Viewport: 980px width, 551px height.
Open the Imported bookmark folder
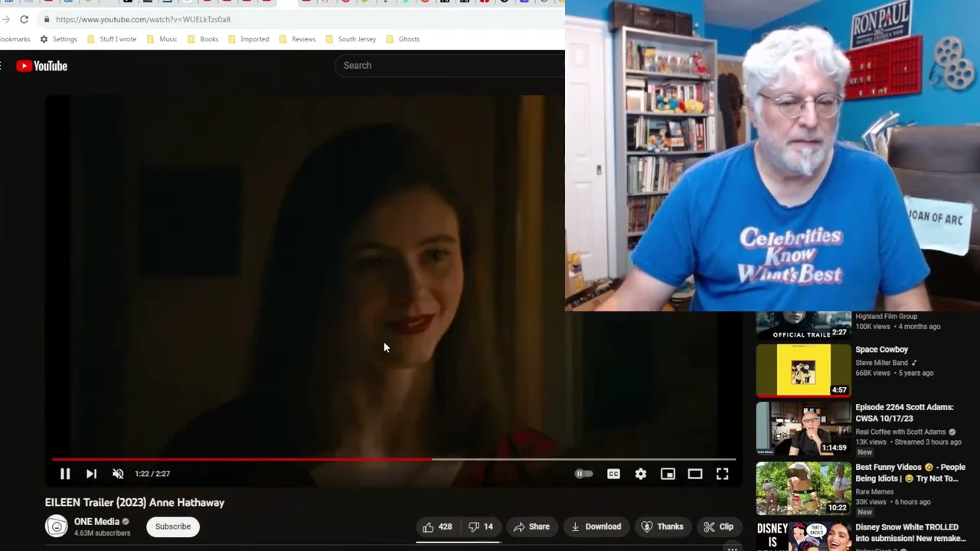coord(248,39)
